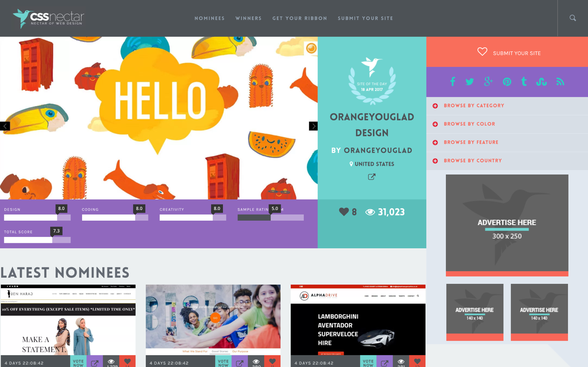Screen dimensions: 588x367
Task: Click the search magnifier icon
Action: click(x=573, y=18)
